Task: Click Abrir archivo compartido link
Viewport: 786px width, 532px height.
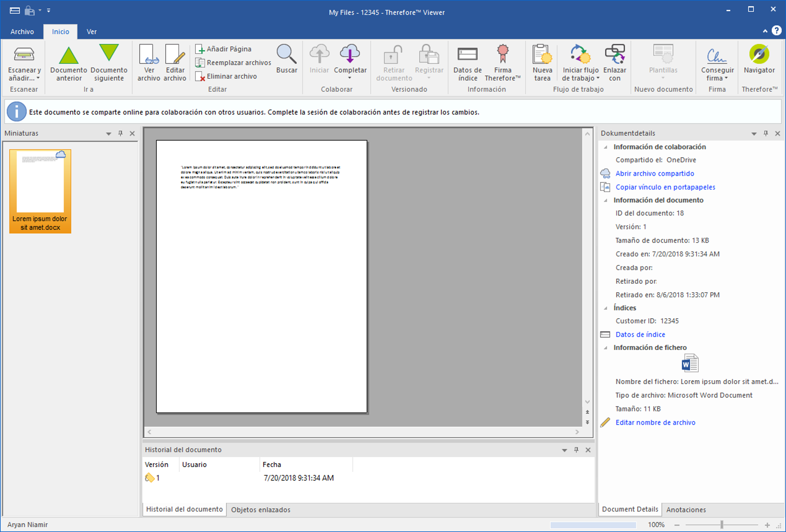Action: (655, 173)
